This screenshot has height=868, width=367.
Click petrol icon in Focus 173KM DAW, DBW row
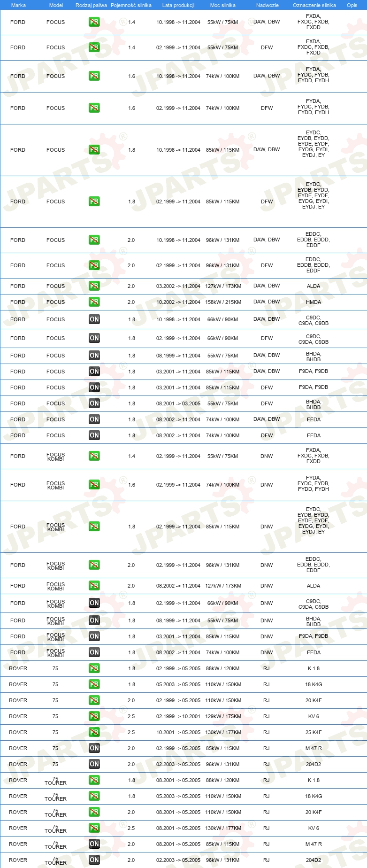pos(94,286)
